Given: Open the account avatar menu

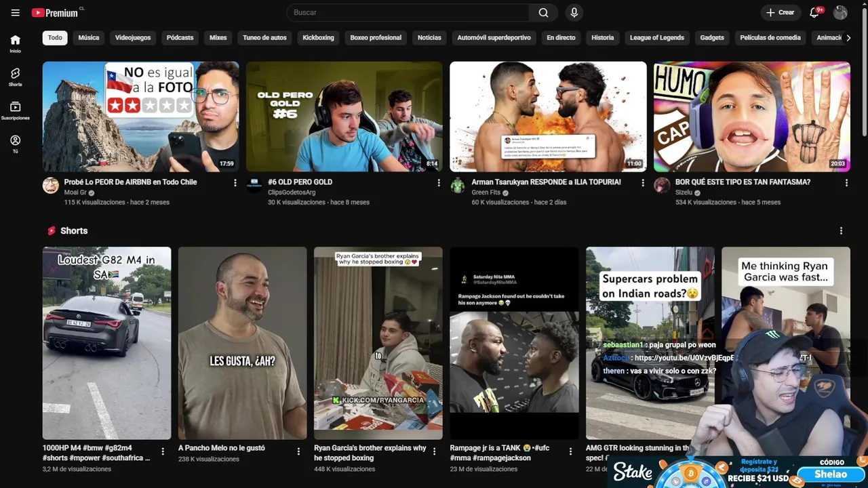Looking at the screenshot, I should click(840, 13).
